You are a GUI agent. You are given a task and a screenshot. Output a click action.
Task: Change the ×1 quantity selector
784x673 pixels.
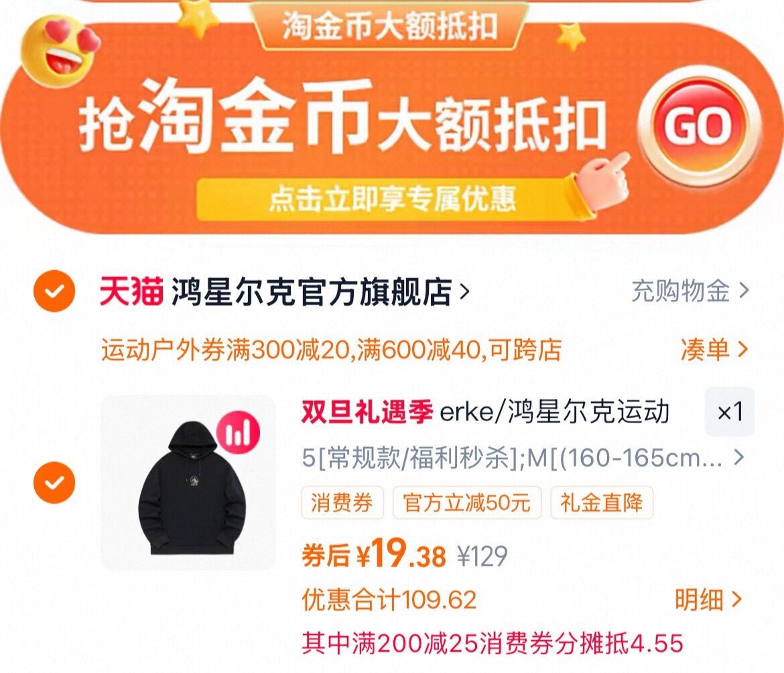click(730, 412)
